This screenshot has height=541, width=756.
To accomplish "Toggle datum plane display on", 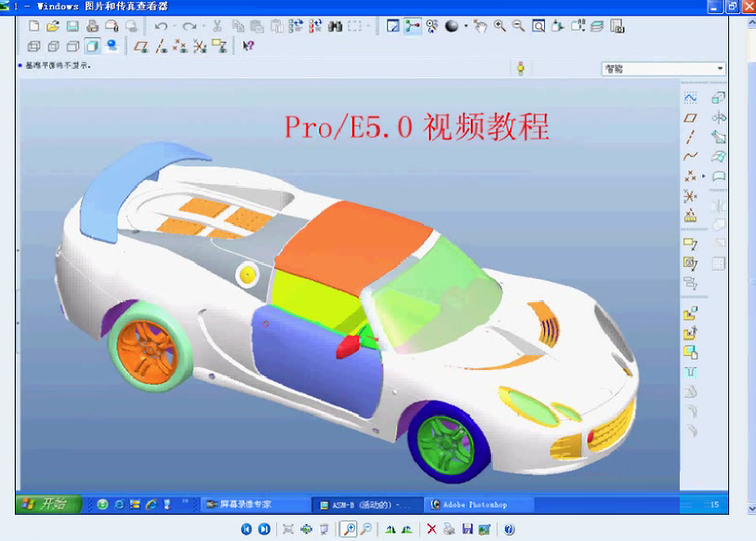I will click(139, 46).
